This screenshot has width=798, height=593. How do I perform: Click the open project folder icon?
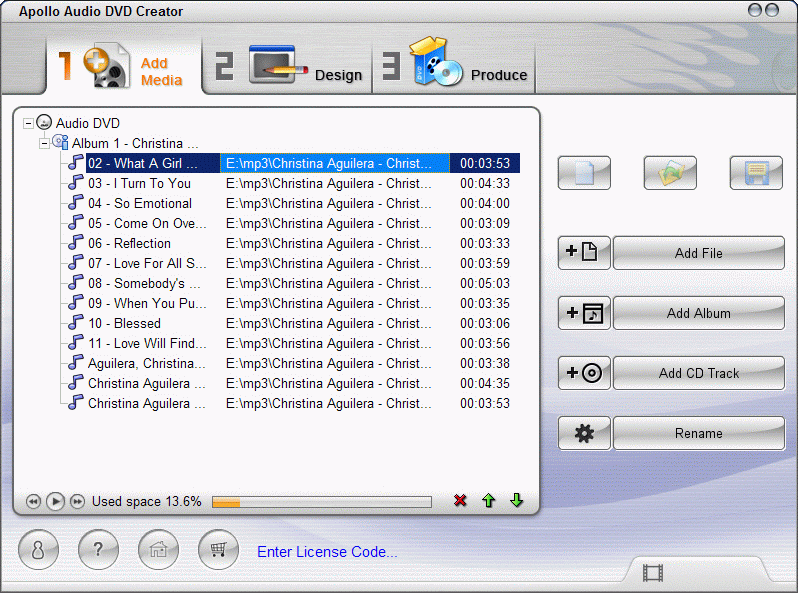670,173
